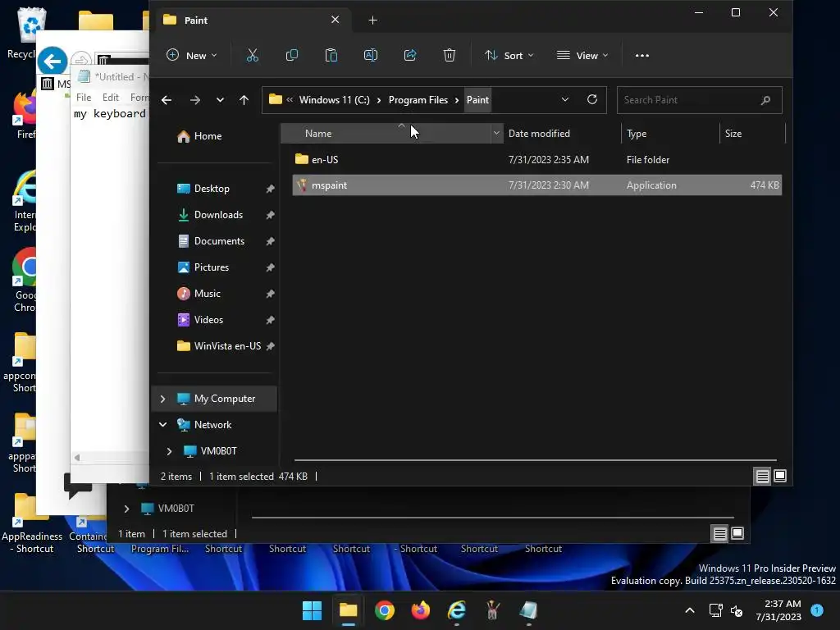Open the Sort dropdown menu
The width and height of the screenshot is (840, 630).
(509, 55)
